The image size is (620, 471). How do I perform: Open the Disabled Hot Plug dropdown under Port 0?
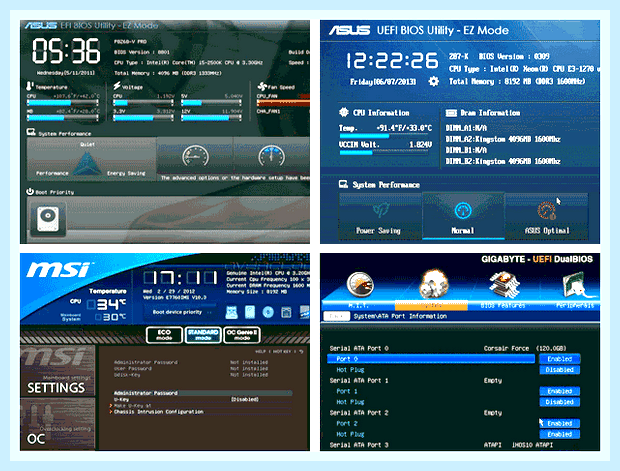560,370
